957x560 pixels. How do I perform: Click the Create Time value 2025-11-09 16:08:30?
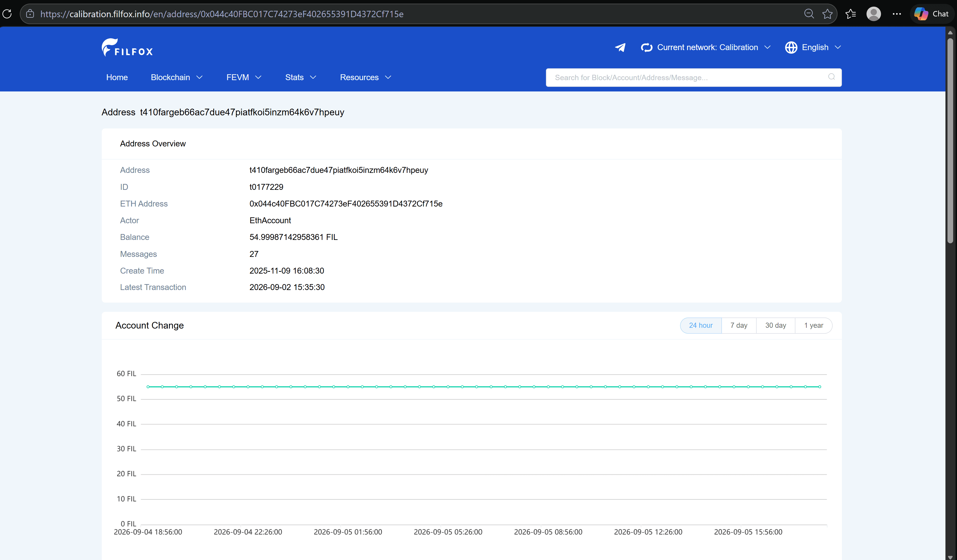tap(287, 271)
